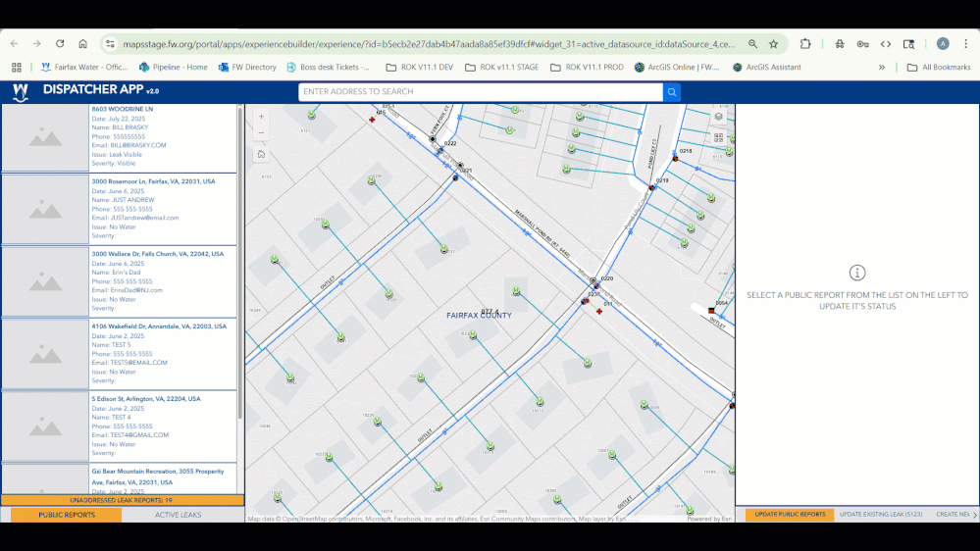The height and width of the screenshot is (551, 980).
Task: Open the tab search side panel icon
Action: [x=908, y=44]
